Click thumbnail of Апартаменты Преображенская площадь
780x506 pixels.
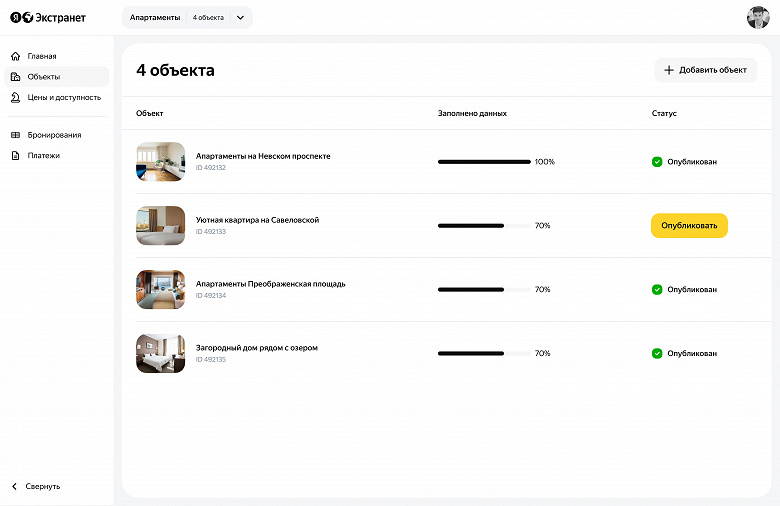pyautogui.click(x=161, y=289)
